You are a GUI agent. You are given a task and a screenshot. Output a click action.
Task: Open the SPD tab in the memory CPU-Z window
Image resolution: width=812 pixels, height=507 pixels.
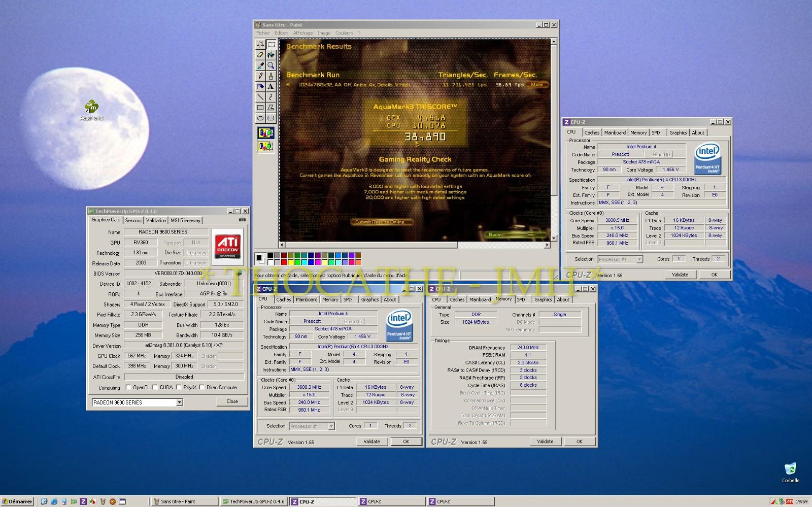click(x=521, y=299)
